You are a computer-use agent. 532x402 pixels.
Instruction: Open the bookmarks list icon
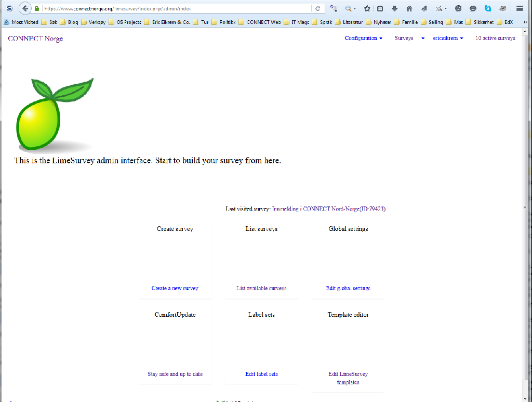pyautogui.click(x=380, y=8)
